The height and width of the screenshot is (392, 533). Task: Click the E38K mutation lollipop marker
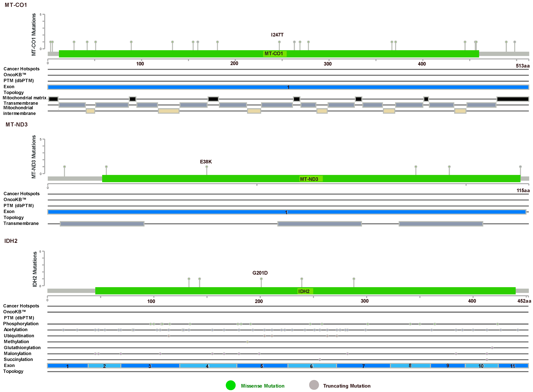pos(207,167)
